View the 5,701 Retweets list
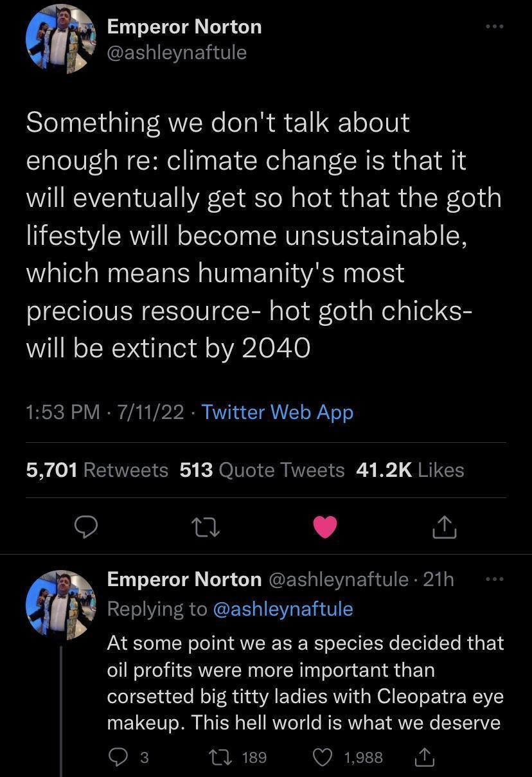The width and height of the screenshot is (532, 777). [97, 470]
